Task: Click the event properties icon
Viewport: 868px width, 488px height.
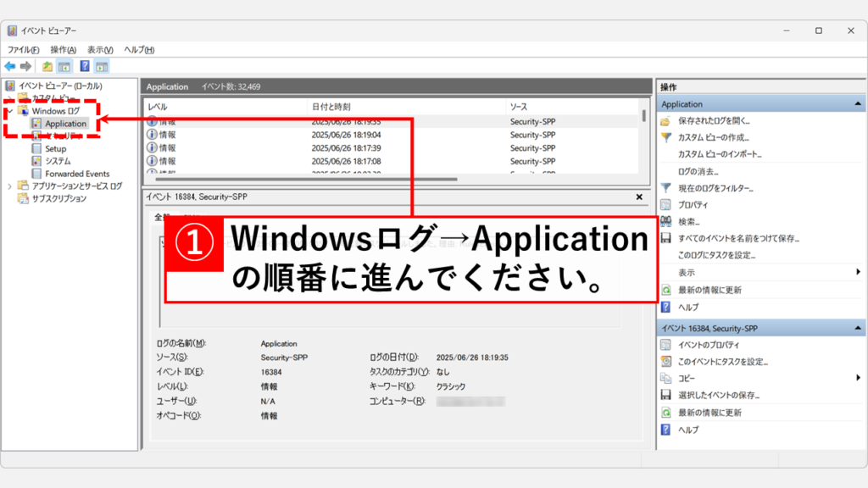Action: tap(666, 345)
